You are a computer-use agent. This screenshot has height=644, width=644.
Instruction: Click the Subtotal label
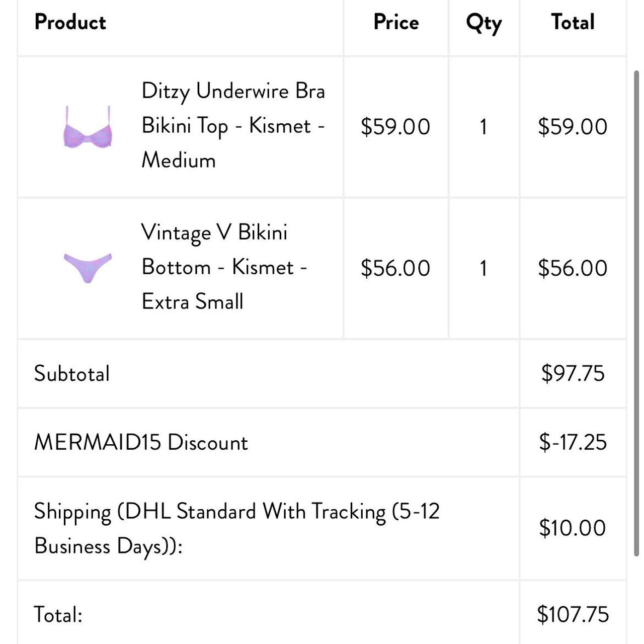click(72, 373)
